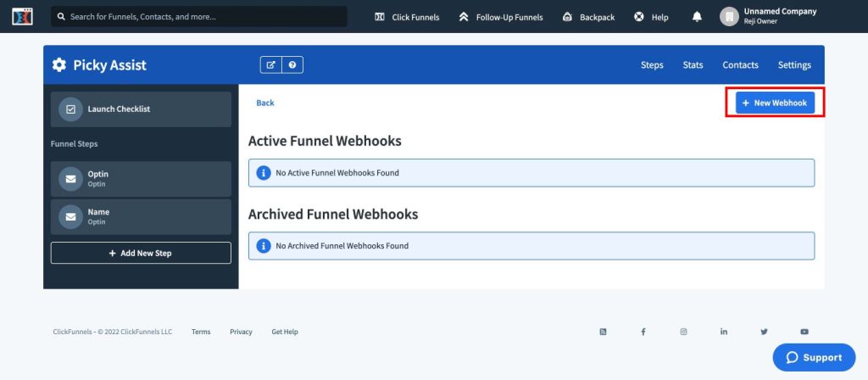Switch to the Settings tab

(x=794, y=64)
